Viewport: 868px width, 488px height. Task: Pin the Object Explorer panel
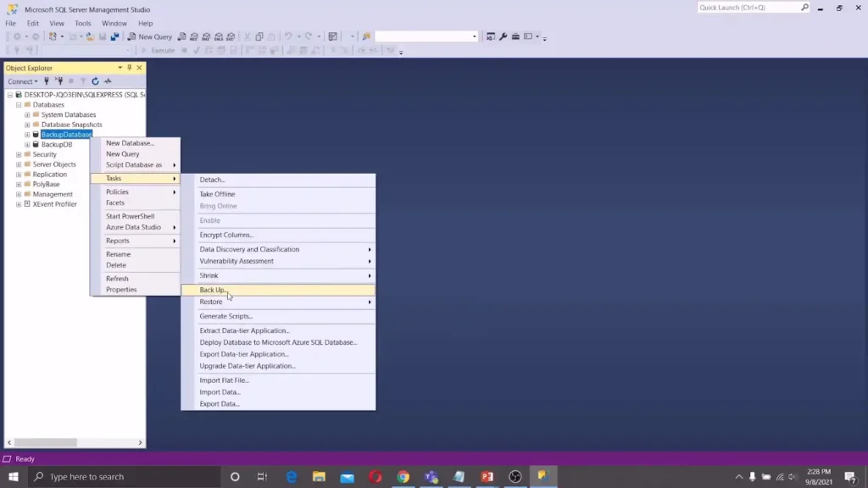[x=130, y=68]
